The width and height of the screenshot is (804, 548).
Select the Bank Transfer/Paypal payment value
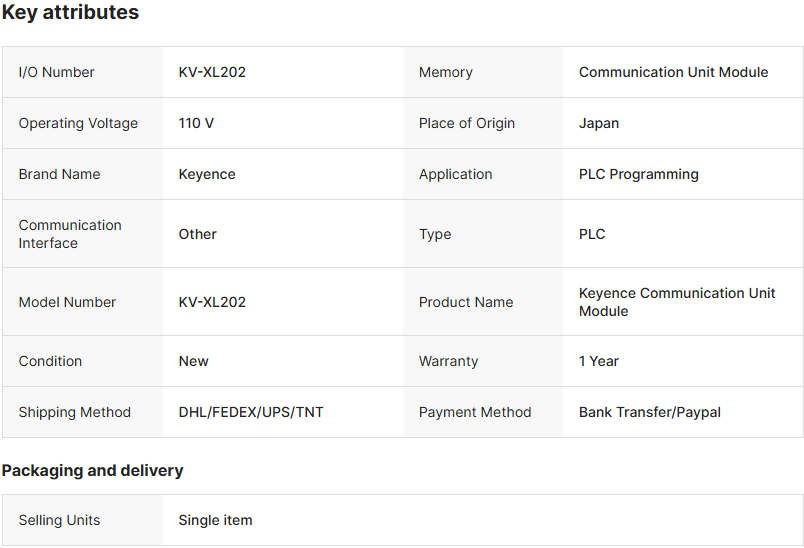click(x=649, y=412)
